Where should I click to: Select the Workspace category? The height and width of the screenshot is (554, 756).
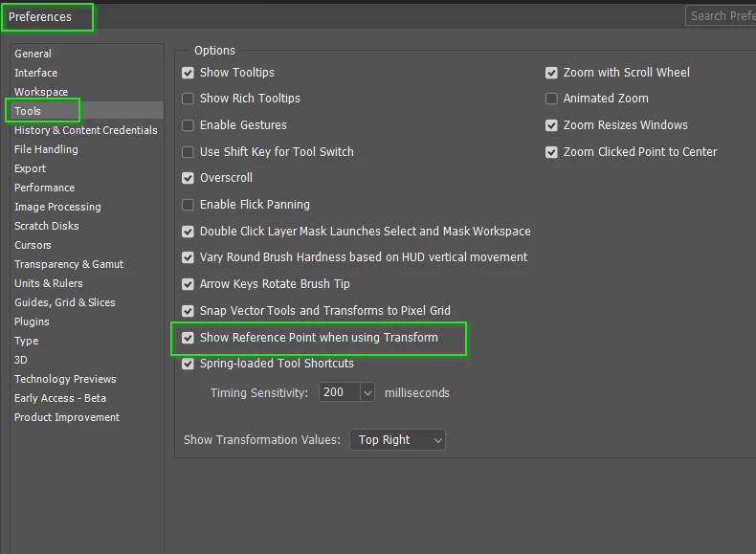pos(41,92)
